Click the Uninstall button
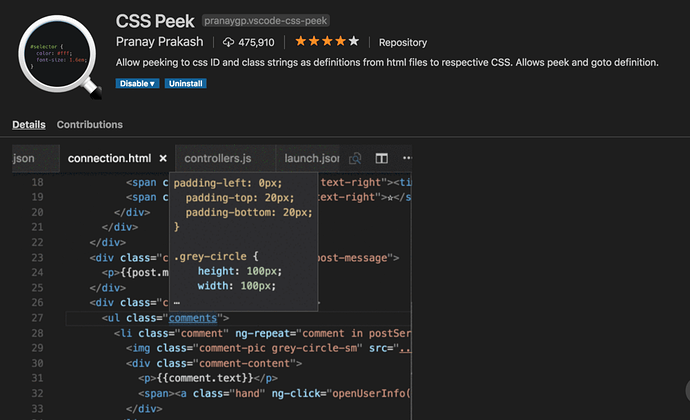Screen dimensions: 690x420 185,83
